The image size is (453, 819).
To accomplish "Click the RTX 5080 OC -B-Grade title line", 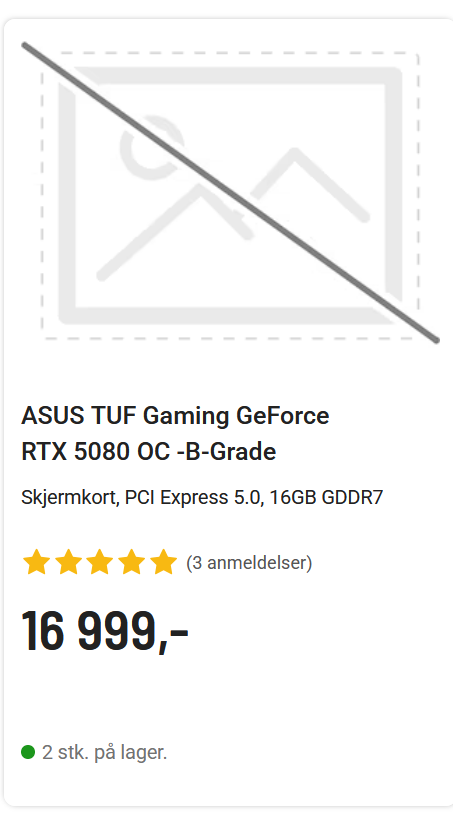I will 148,452.
